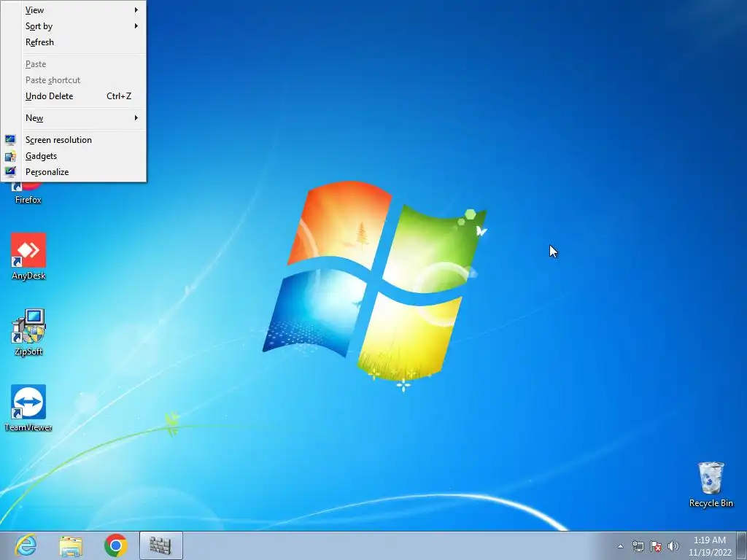Select the Recycle Bin icon
Viewport: 747px width, 560px height.
click(711, 484)
